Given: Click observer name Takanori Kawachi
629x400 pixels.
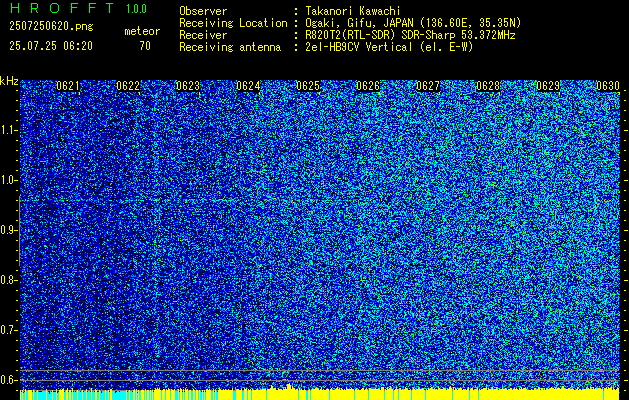Looking at the screenshot, I should (x=353, y=11).
